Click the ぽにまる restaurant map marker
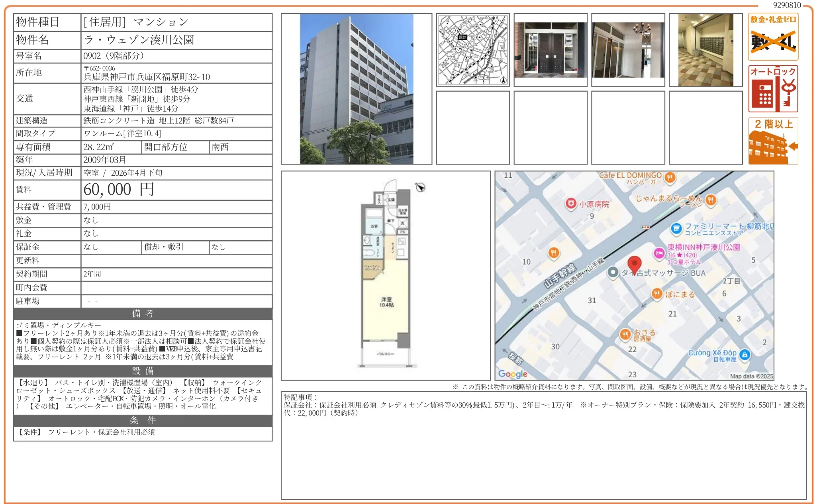The height and width of the screenshot is (504, 819). coord(657,294)
